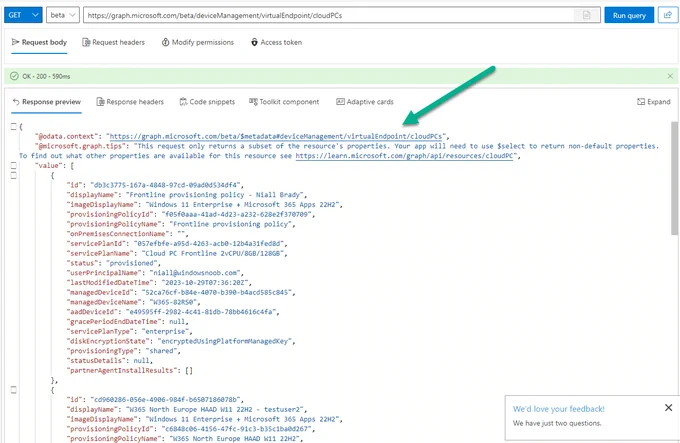Switch to Request body tab
Viewport: 680px width, 443px height.
(39, 42)
